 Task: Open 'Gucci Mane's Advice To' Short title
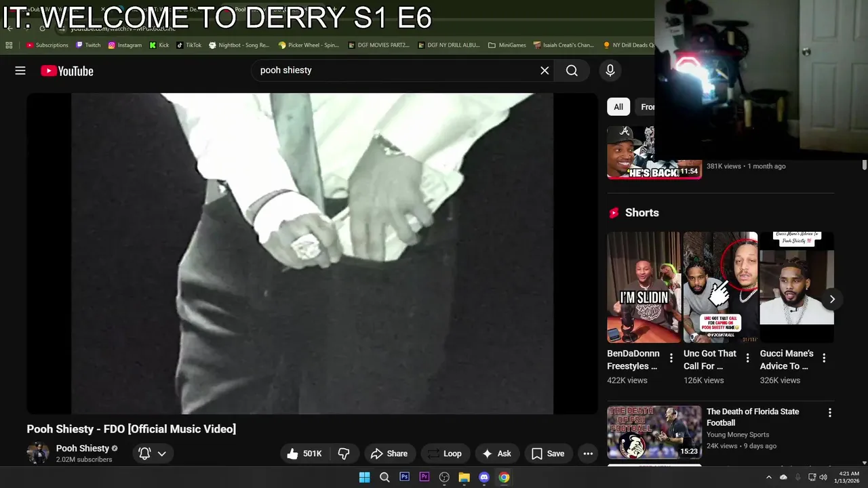click(x=787, y=360)
